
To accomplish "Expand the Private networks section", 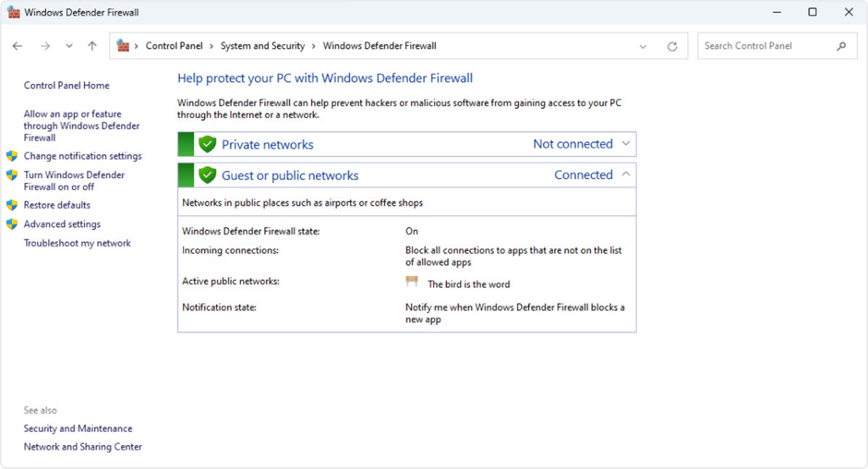I will [626, 143].
